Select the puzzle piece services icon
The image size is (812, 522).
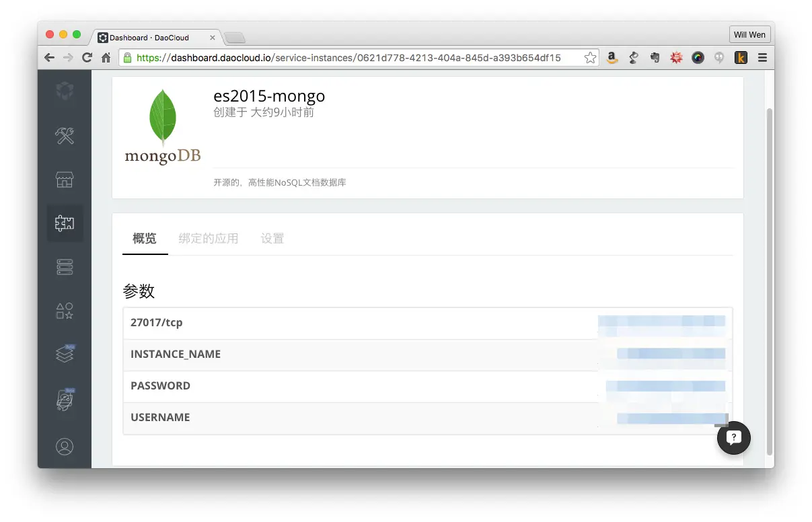coord(65,223)
